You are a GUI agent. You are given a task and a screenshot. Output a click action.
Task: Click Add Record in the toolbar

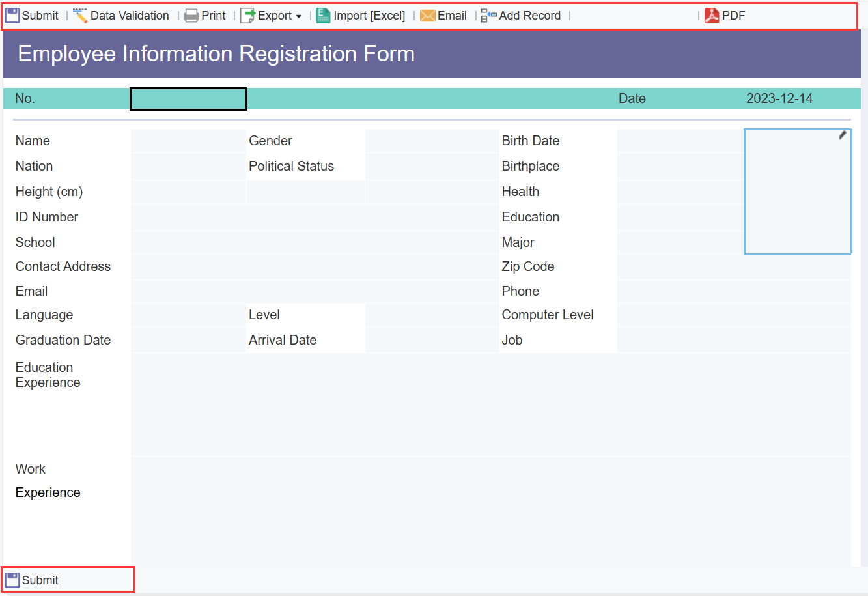[521, 16]
